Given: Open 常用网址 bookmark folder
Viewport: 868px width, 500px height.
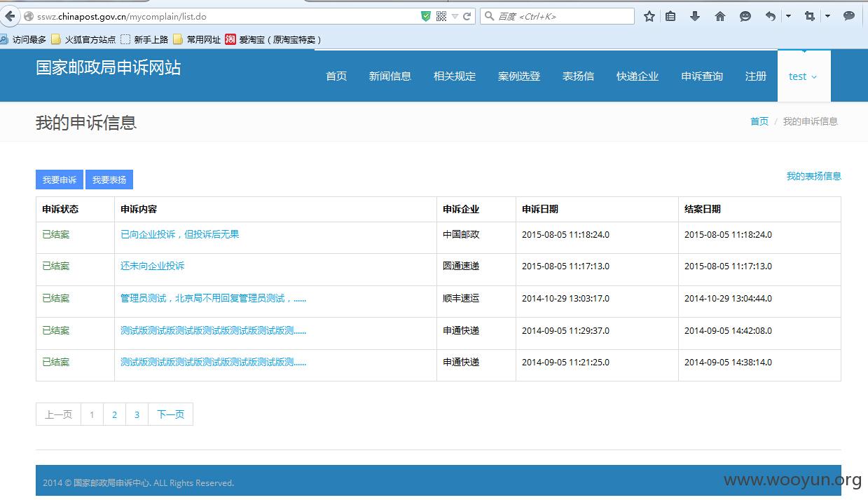Looking at the screenshot, I should pyautogui.click(x=197, y=40).
